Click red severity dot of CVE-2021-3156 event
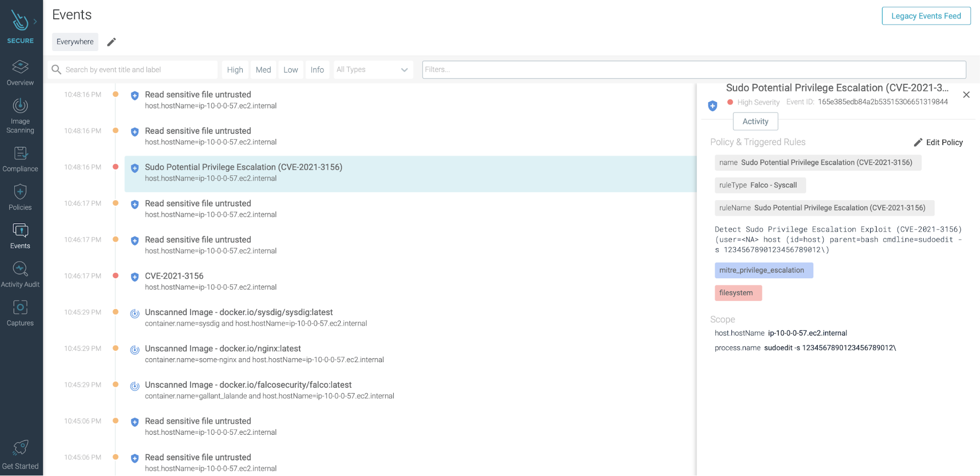 coord(116,275)
